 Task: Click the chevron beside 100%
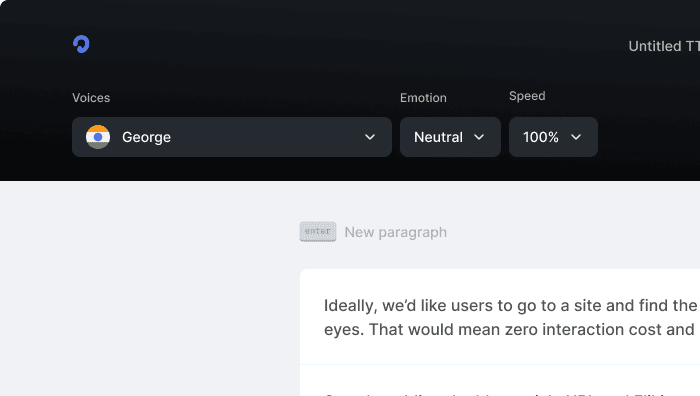[x=576, y=137]
